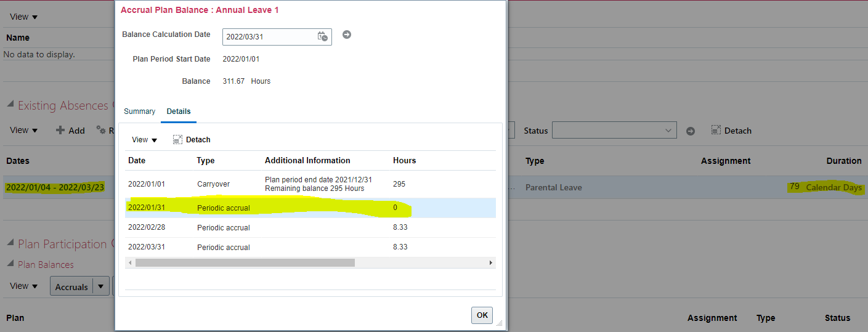This screenshot has width=868, height=332.
Task: Click Add in Existing Absences toolbar
Action: pos(76,131)
